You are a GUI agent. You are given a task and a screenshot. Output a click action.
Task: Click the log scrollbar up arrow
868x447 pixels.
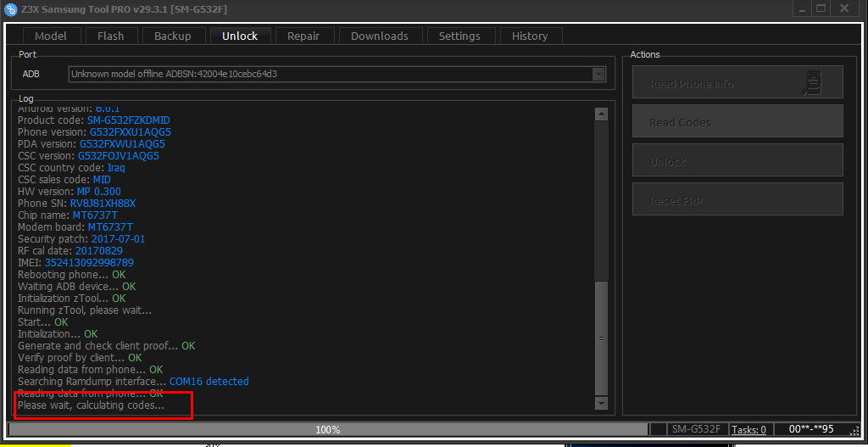[x=601, y=115]
